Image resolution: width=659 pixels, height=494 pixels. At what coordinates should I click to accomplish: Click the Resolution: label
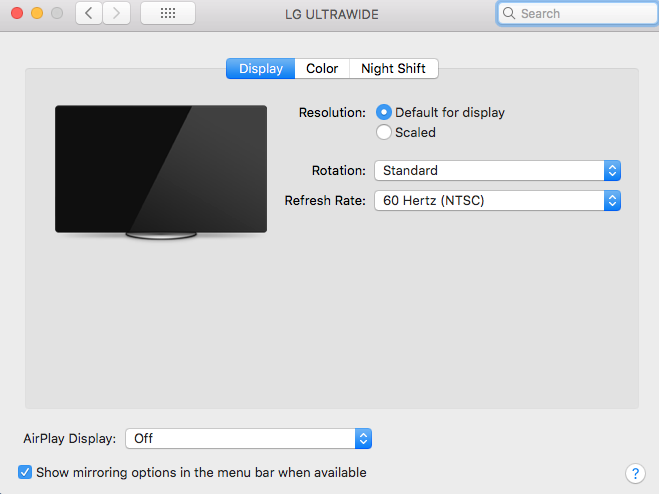(332, 113)
